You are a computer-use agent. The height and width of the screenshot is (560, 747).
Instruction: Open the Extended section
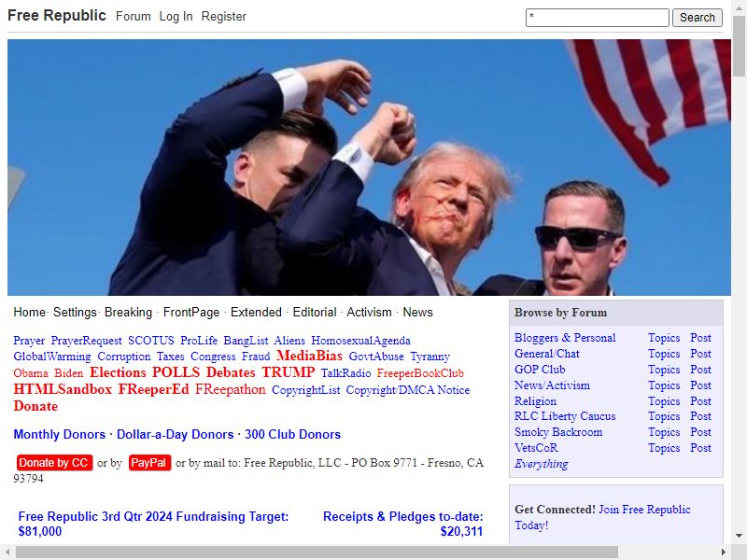coord(256,313)
